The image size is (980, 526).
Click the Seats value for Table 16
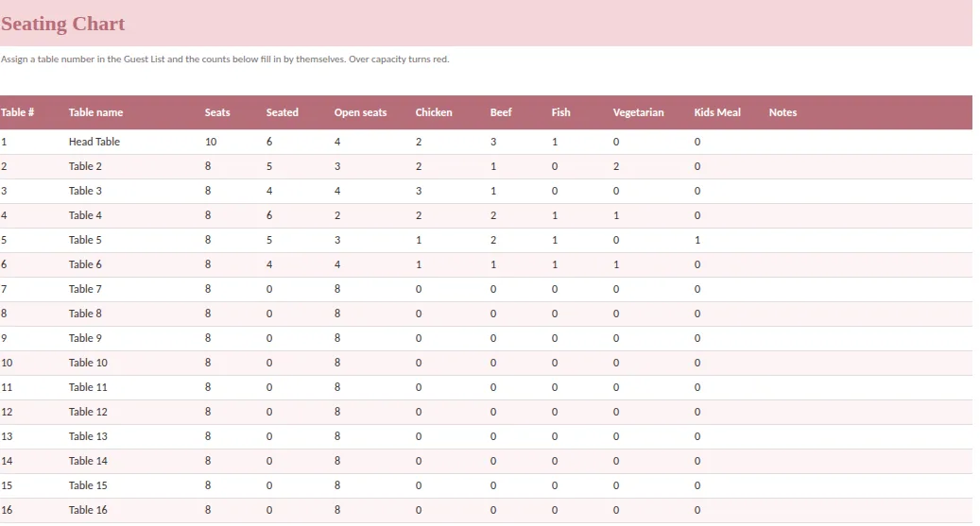208,510
